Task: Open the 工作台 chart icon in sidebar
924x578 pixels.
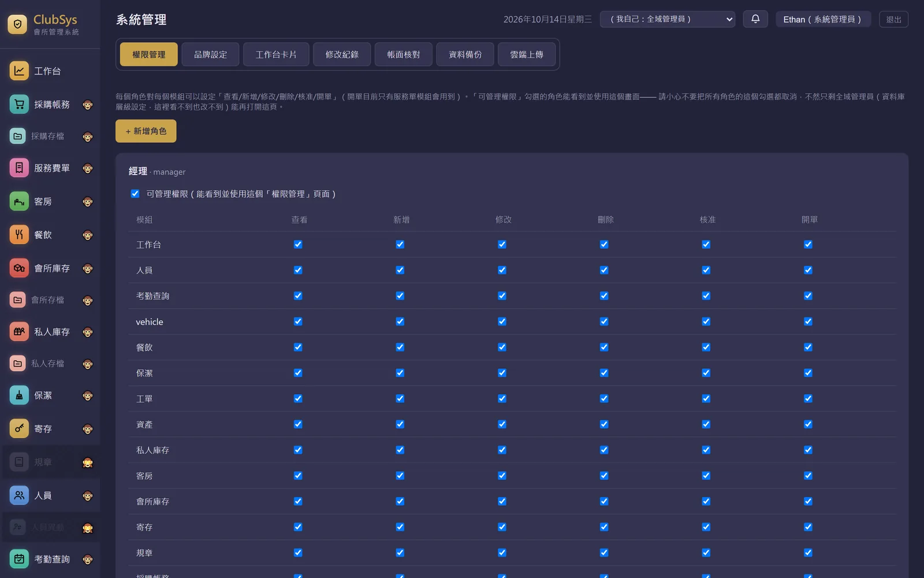Action: pyautogui.click(x=19, y=71)
